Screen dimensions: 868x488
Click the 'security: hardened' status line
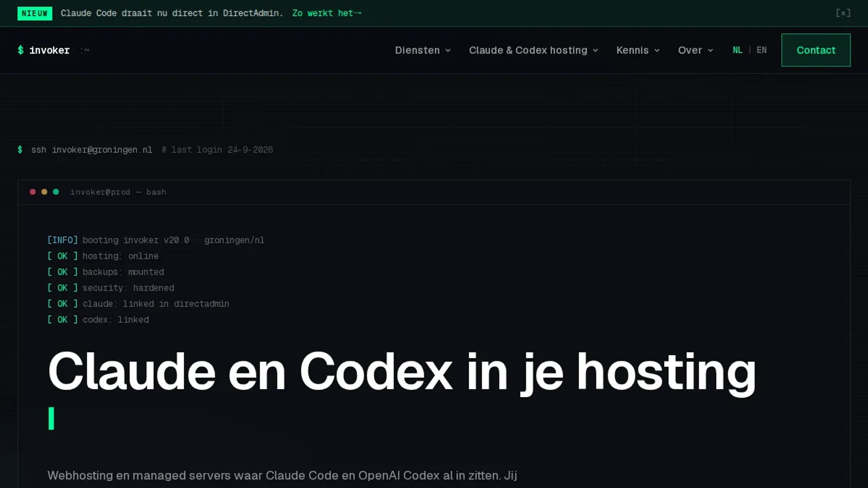[111, 288]
